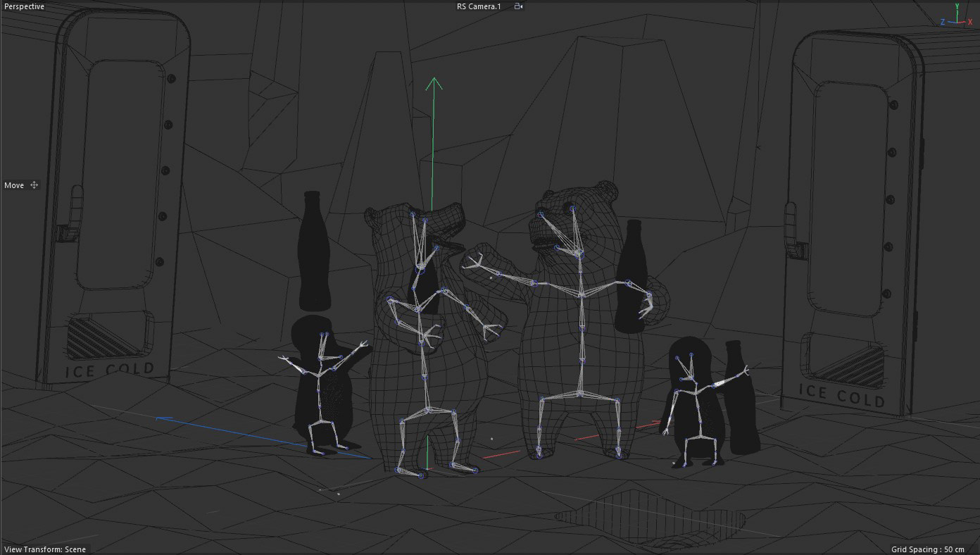The height and width of the screenshot is (555, 980).
Task: Click the XYZ axis orientation gizmo
Action: pyautogui.click(x=957, y=17)
